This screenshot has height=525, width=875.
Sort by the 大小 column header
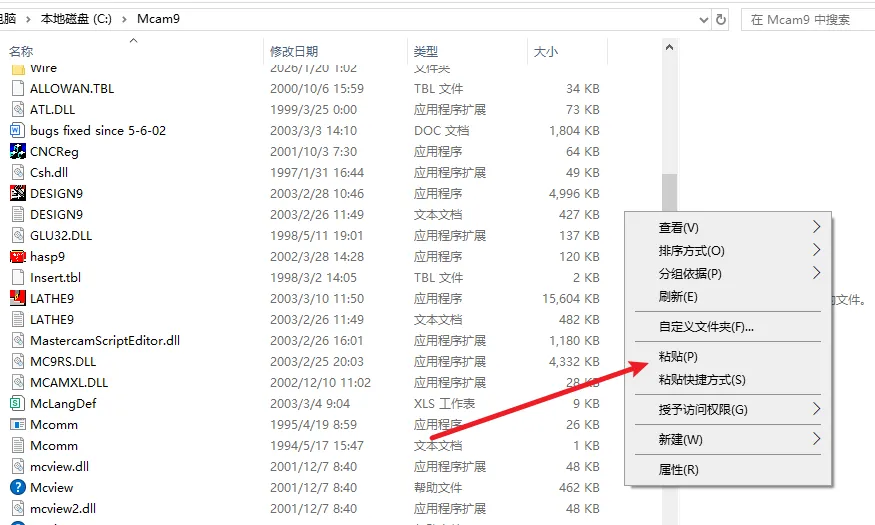pos(546,51)
